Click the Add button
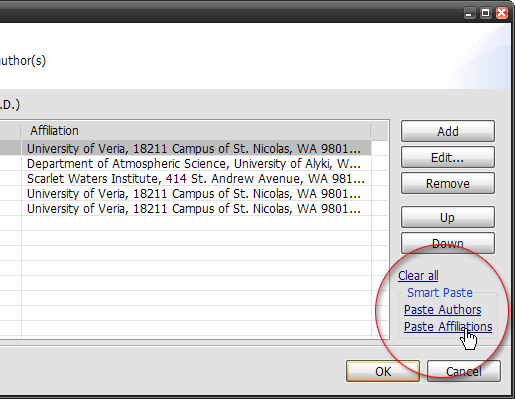The image size is (515, 399). point(448,131)
